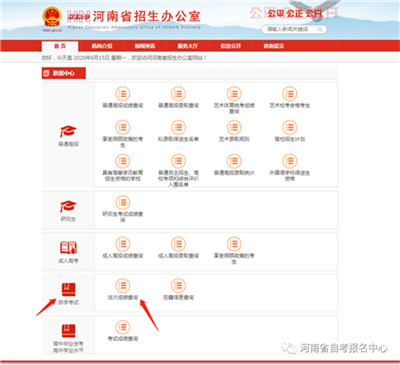Click the 具有高等学历教育招生资格的学校 icon
The image size is (400, 365).
(123, 161)
